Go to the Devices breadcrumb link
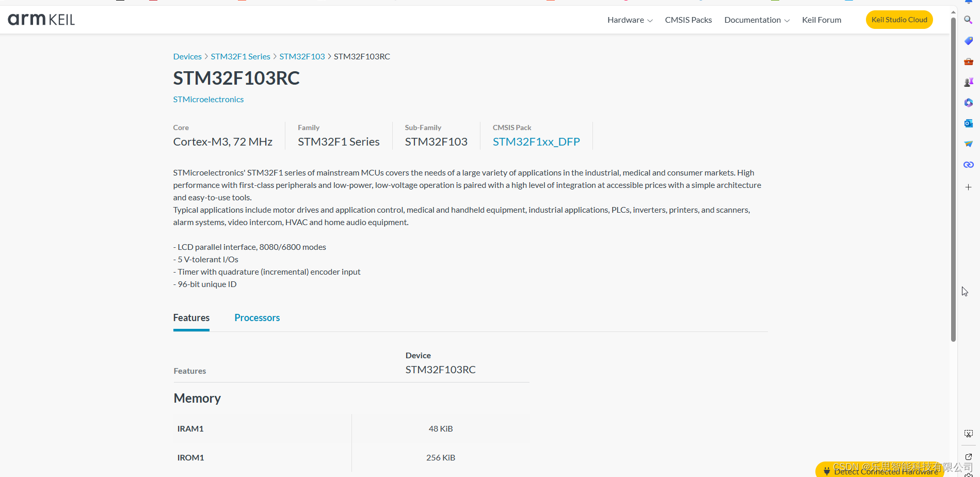980x477 pixels. tap(187, 57)
